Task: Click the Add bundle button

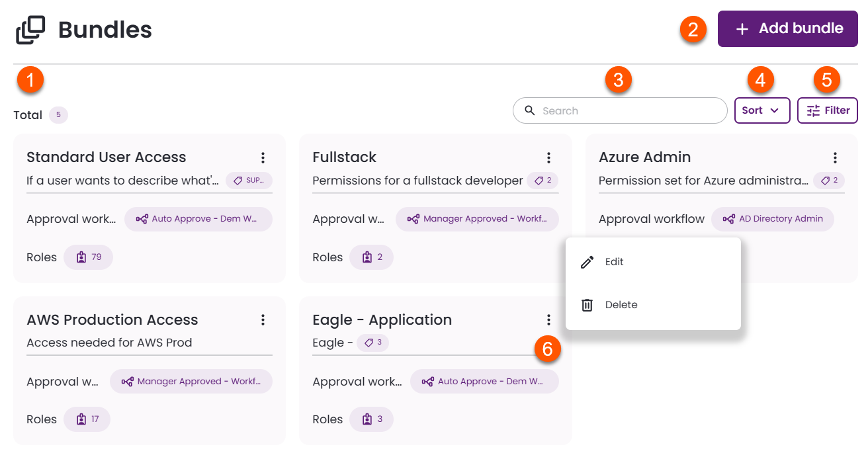Action: [787, 28]
